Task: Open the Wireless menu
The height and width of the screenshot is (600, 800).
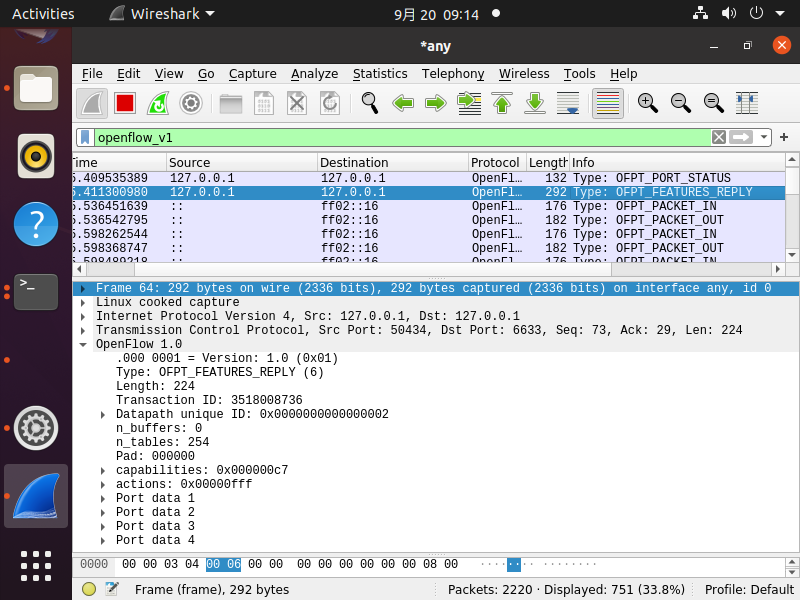Action: tap(524, 74)
